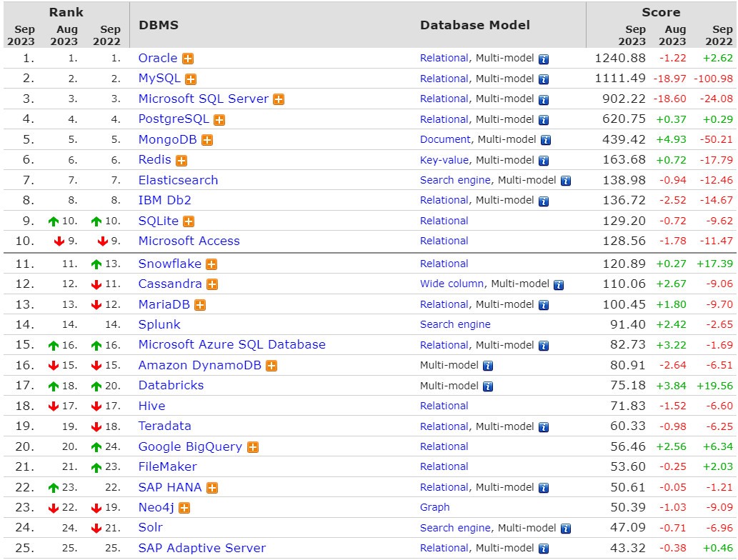
Task: Click the plus icon beside SQLite
Action: click(x=189, y=221)
